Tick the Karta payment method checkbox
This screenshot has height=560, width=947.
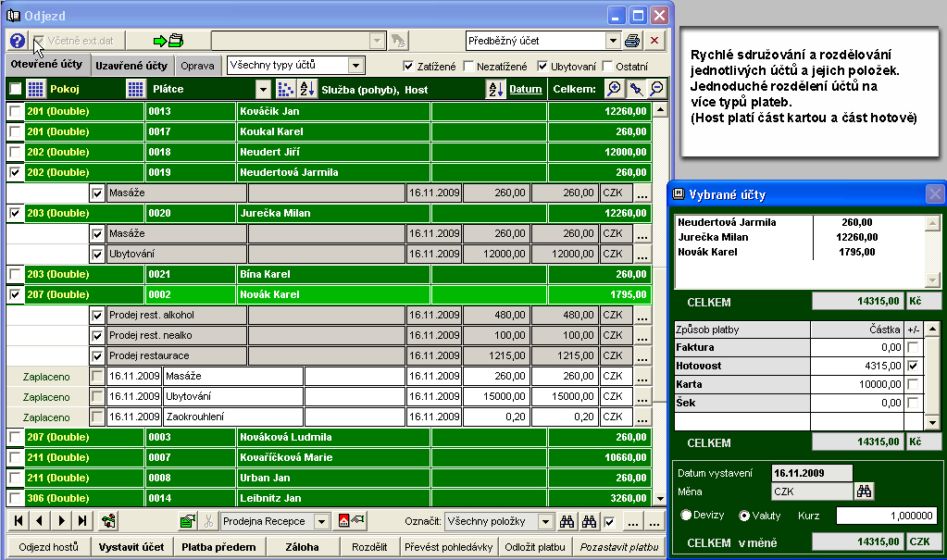(x=914, y=384)
